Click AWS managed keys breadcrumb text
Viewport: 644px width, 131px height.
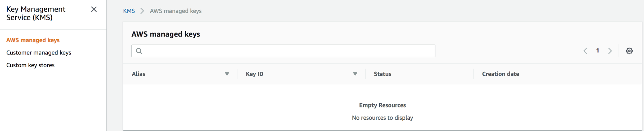[176, 11]
